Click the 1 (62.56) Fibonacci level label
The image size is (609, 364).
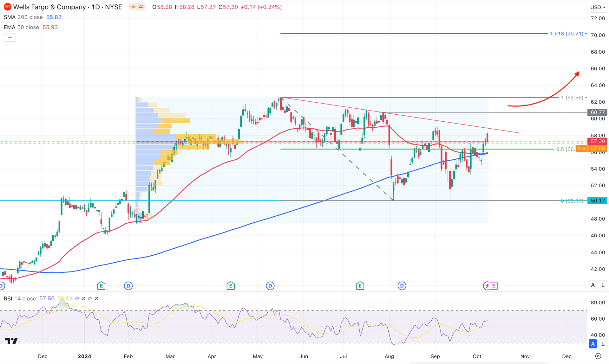pos(572,97)
